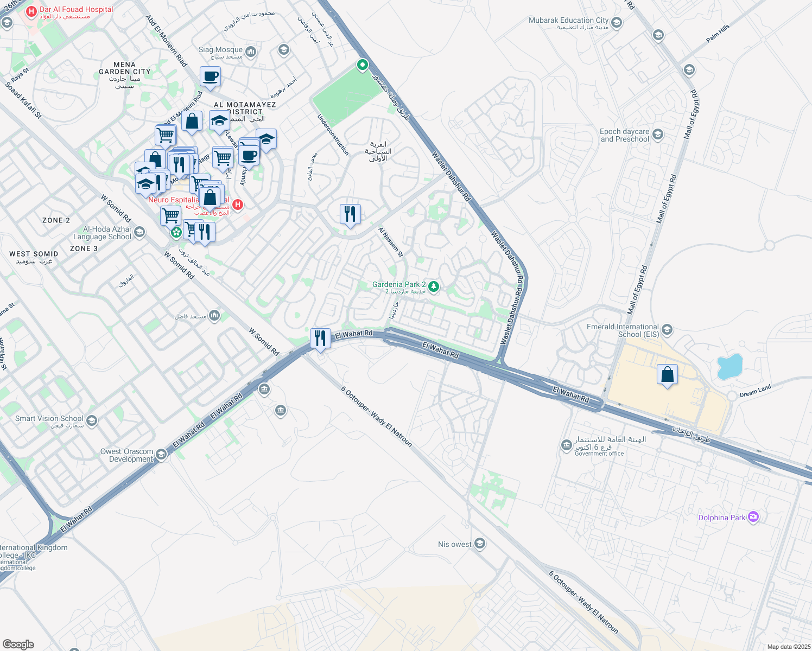
Task: Click the Al-Hoda Azhar Language School icon
Action: [139, 233]
